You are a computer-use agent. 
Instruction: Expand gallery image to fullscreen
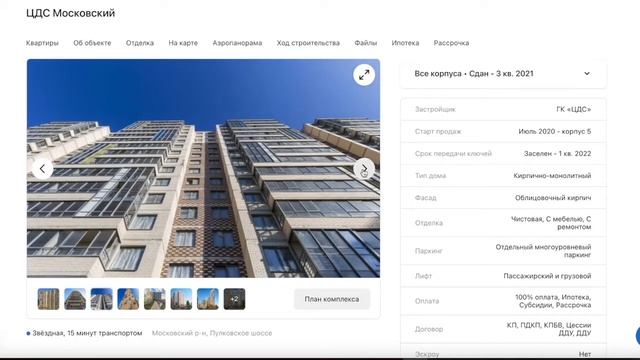(x=364, y=75)
